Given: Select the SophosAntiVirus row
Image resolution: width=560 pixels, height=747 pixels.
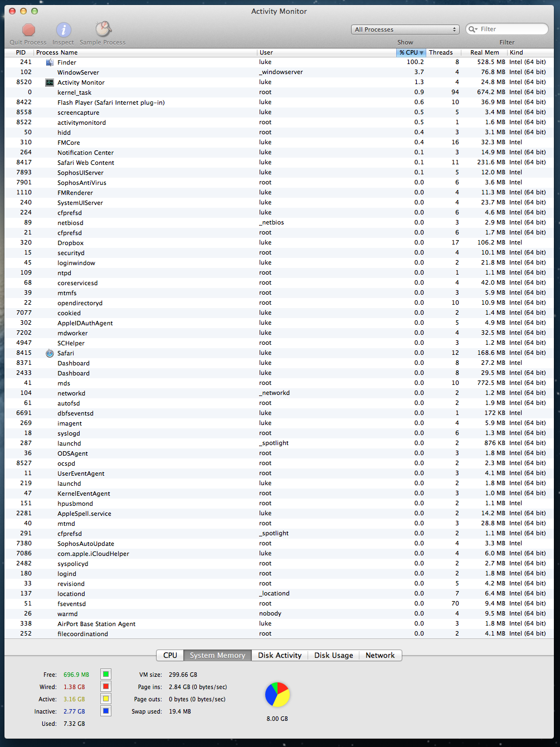Looking at the screenshot, I should tap(280, 183).
